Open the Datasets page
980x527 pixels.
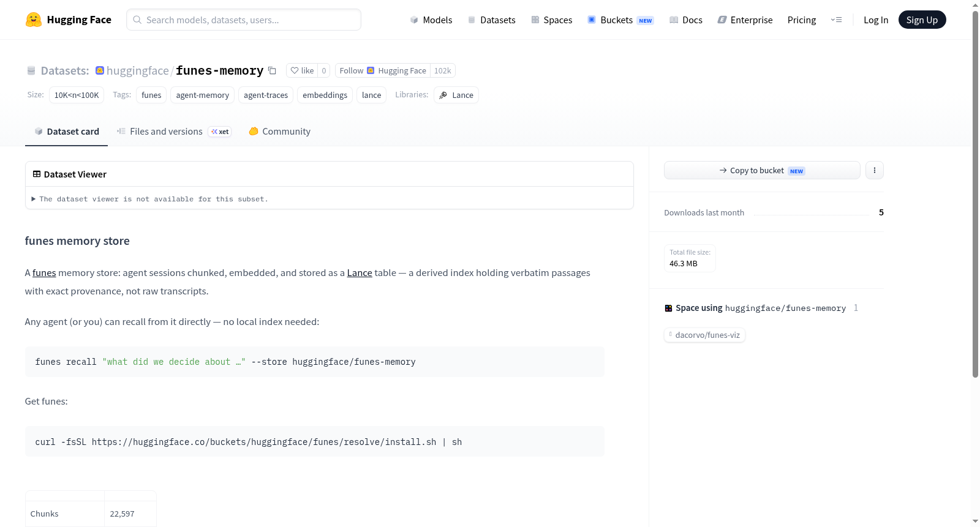492,20
